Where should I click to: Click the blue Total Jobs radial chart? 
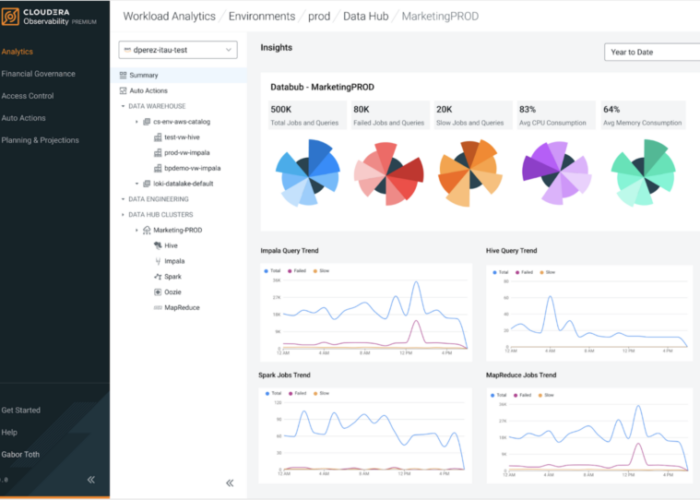tap(308, 173)
